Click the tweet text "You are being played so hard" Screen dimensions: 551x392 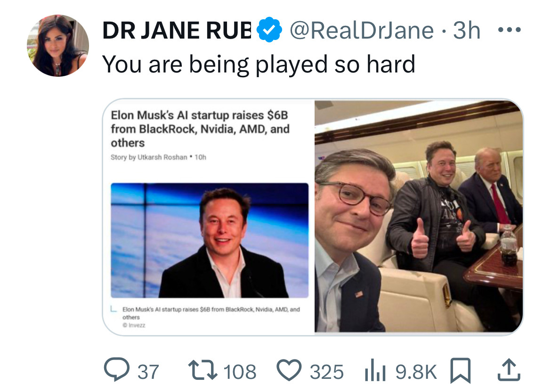pyautogui.click(x=259, y=64)
